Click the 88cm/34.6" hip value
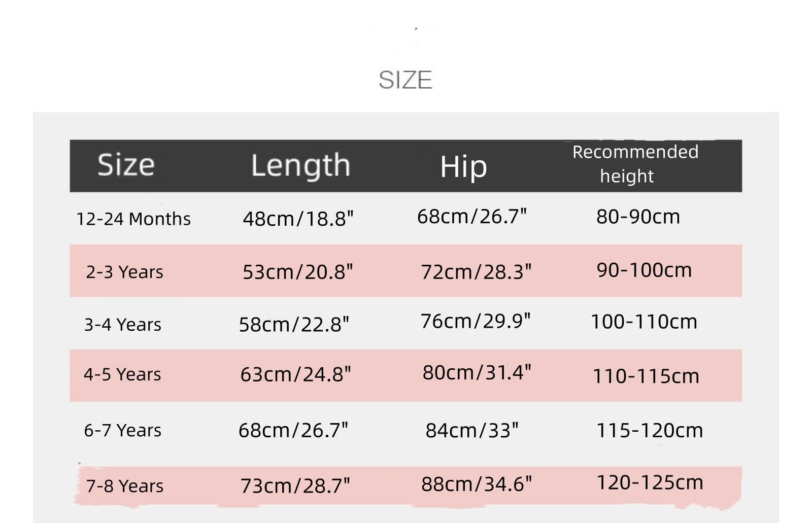Screen dimensions: 812x523 coord(477,484)
